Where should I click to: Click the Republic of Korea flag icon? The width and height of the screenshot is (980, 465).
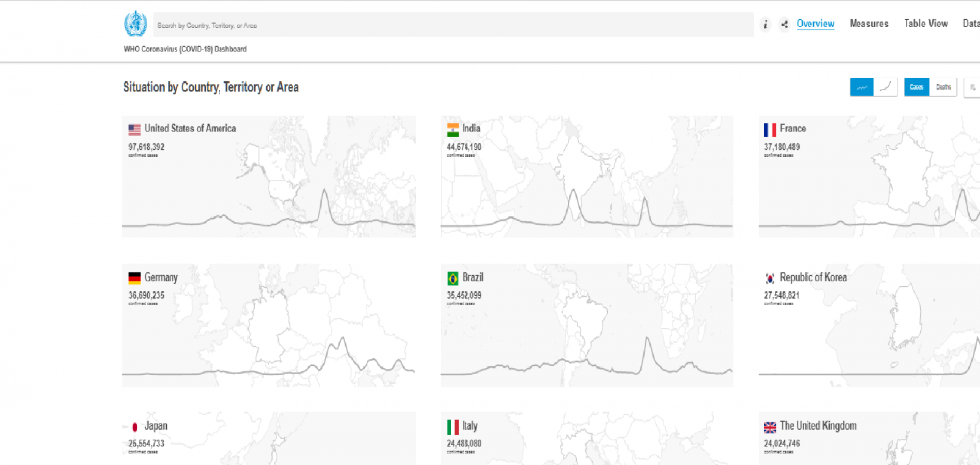pyautogui.click(x=769, y=278)
